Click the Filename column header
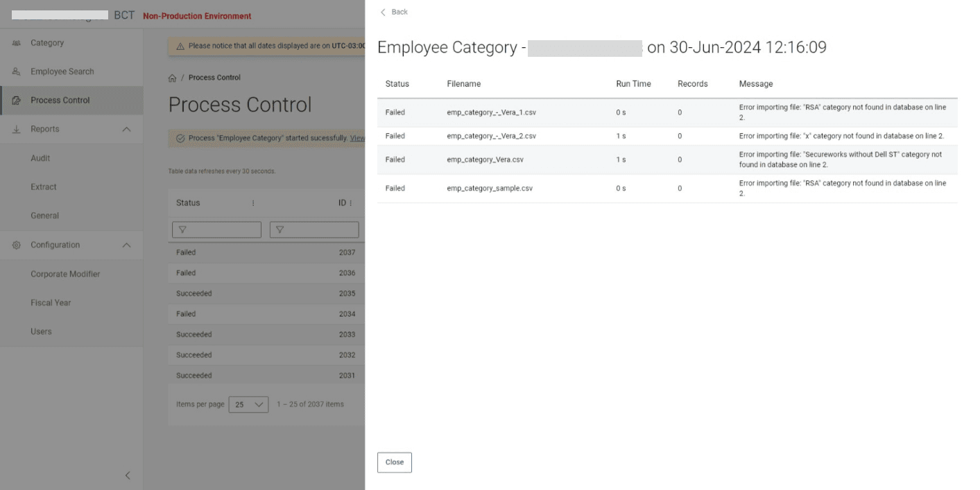The image size is (980, 490). [x=464, y=84]
